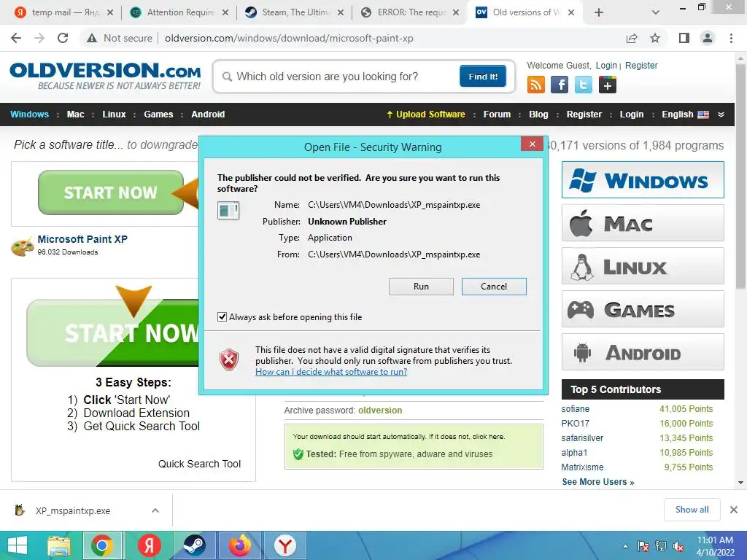
Task: Close the downloads bar
Action: (x=734, y=510)
